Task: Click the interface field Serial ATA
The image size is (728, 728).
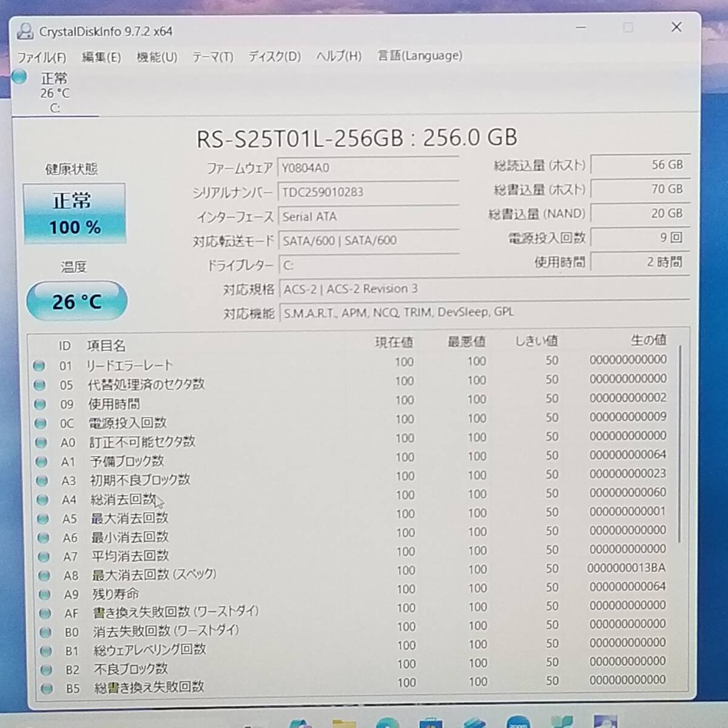Action: click(368, 216)
